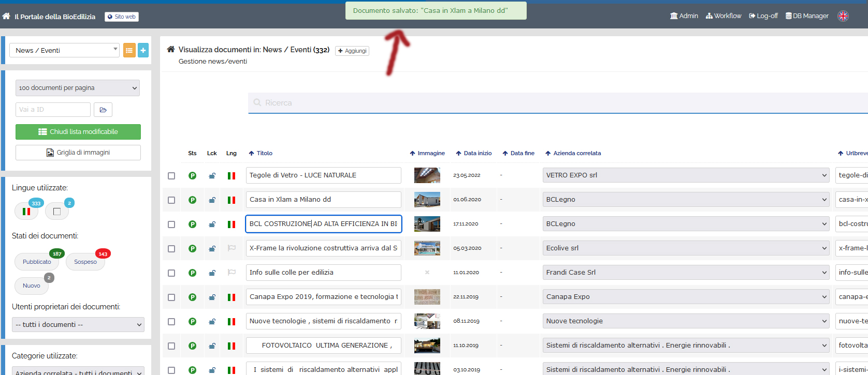The height and width of the screenshot is (375, 868).
Task: Click the orange list view icon
Action: 129,50
